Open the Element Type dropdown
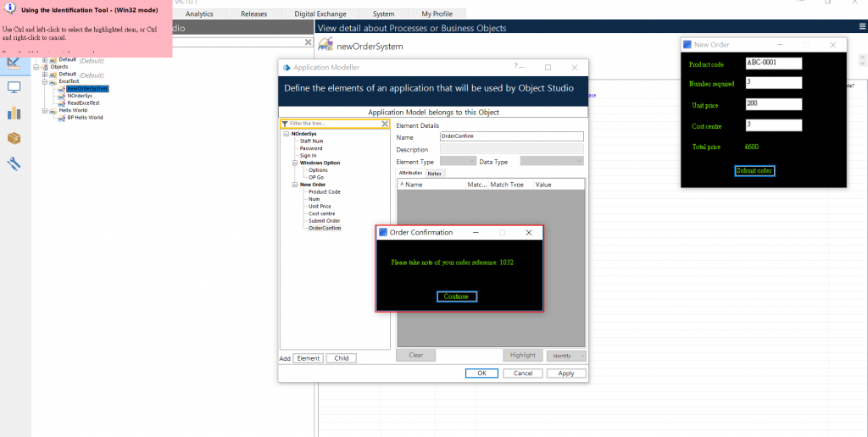The height and width of the screenshot is (437, 868). tap(458, 162)
